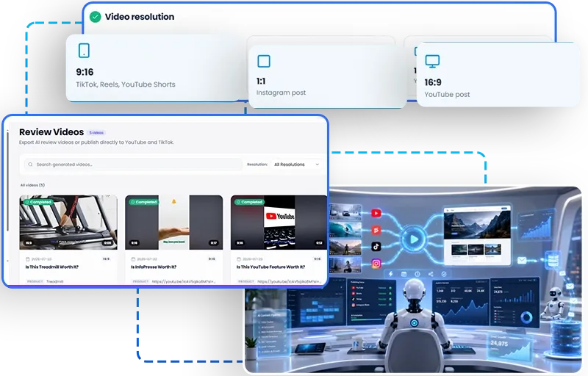Click the youtu.be link under the InfoPresse video
This screenshot has width=588, height=376.
(x=184, y=281)
